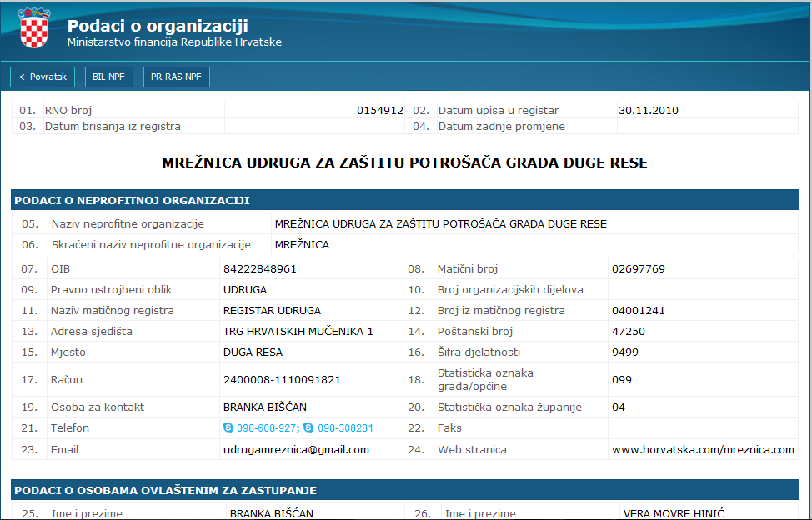Go back using the Povratak button
The width and height of the screenshot is (812, 520).
pyautogui.click(x=43, y=77)
